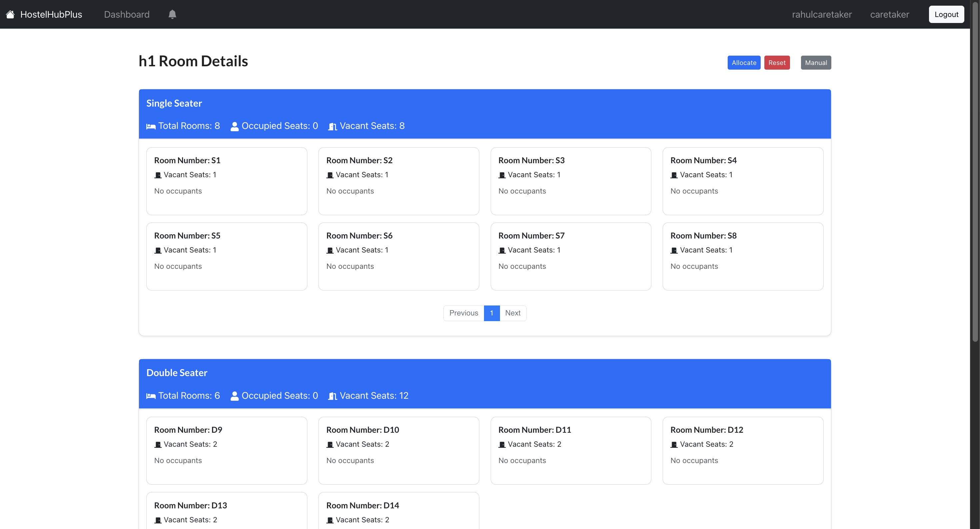The width and height of the screenshot is (980, 529).
Task: Click door icon beside Vacant Seats: 8
Action: pyautogui.click(x=333, y=126)
